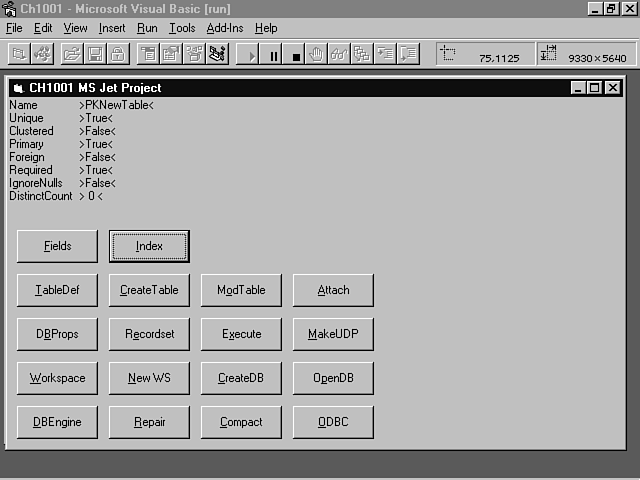This screenshot has width=640, height=480.
Task: Click the Menu Editor toolbar icon
Action: coord(147,54)
